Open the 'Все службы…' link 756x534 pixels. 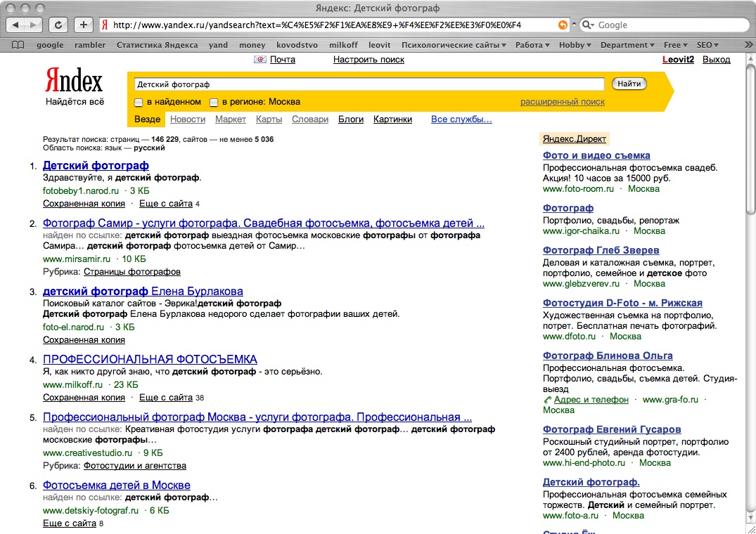(461, 119)
